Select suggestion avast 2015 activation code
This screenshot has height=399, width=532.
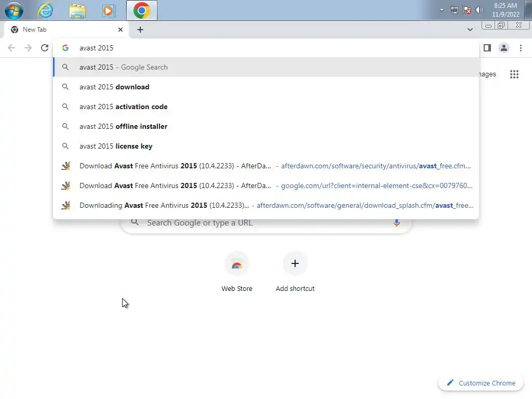point(266,107)
